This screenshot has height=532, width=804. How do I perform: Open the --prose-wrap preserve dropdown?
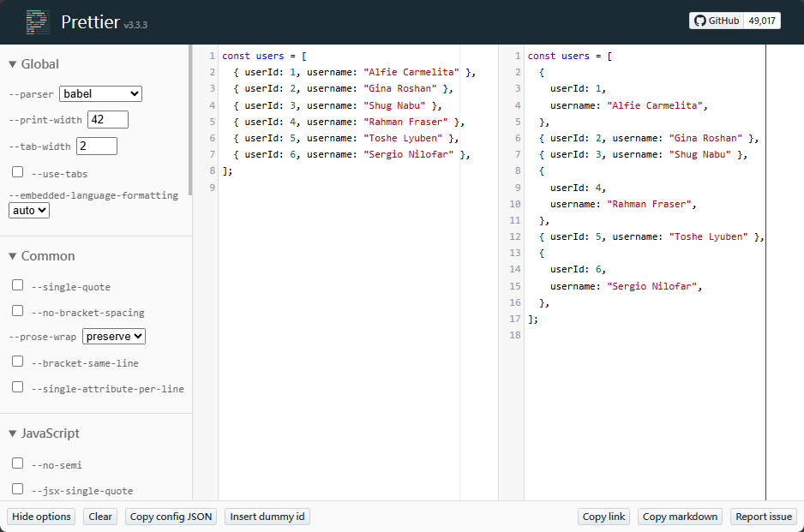pos(114,336)
